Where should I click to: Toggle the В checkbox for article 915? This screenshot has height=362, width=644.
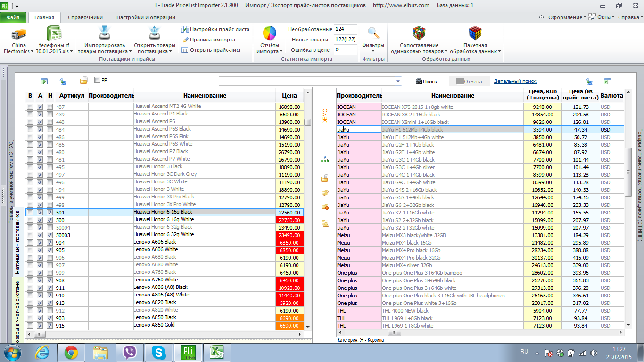point(30,326)
